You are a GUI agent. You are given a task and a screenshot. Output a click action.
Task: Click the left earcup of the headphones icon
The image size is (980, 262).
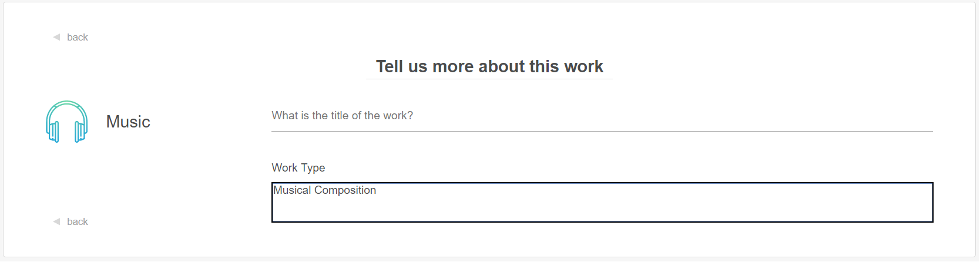(53, 132)
